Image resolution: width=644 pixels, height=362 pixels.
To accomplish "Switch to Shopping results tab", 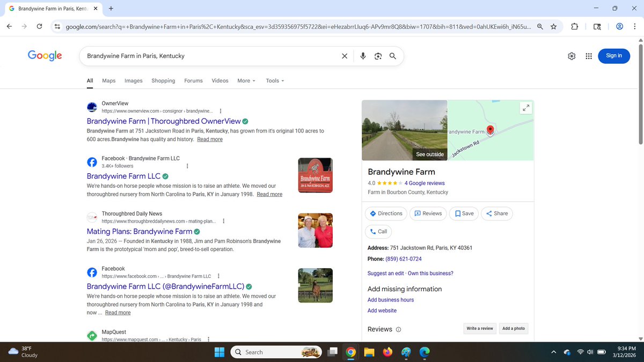I will tap(163, 80).
